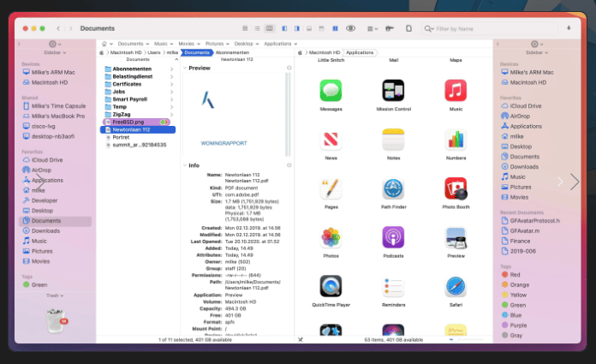Open Music favorites bar menu

click(x=164, y=44)
